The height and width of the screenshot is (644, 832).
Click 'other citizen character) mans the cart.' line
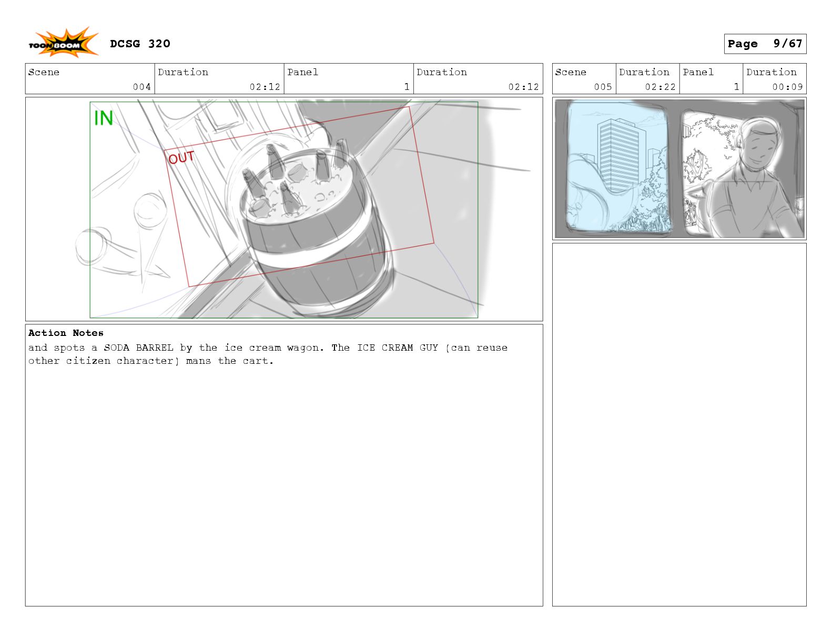click(x=151, y=361)
